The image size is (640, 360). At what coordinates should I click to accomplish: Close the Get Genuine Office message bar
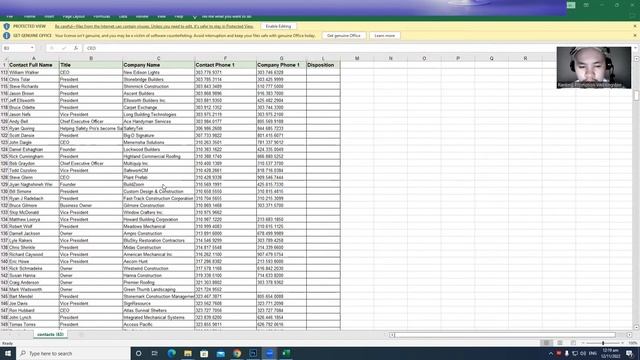click(x=635, y=36)
